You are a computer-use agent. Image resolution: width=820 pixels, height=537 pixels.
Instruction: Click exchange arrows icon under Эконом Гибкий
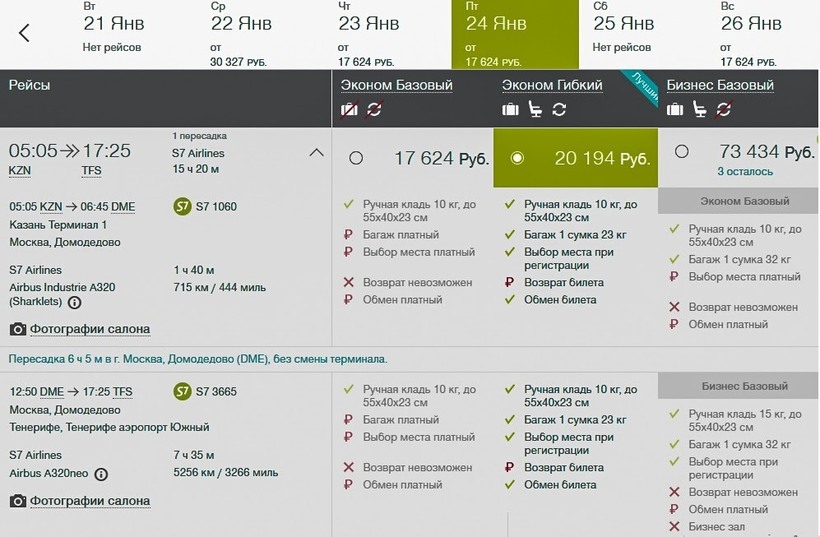pyautogui.click(x=559, y=109)
